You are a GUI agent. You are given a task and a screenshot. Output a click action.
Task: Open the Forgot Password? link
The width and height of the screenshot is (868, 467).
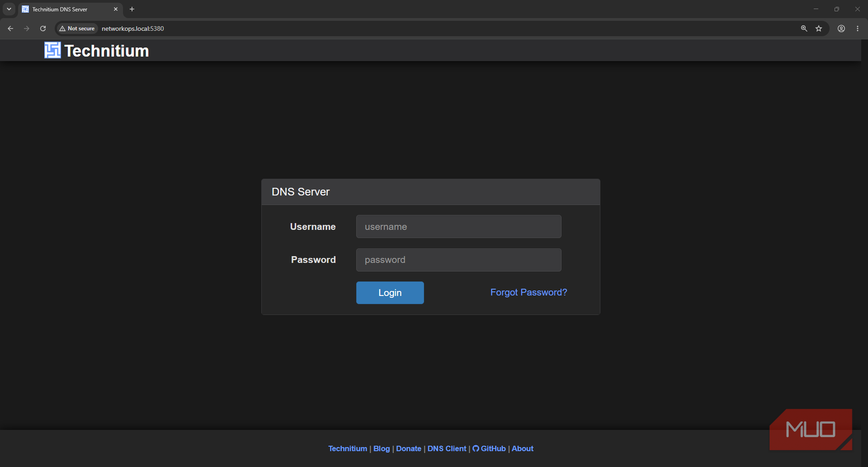point(528,292)
